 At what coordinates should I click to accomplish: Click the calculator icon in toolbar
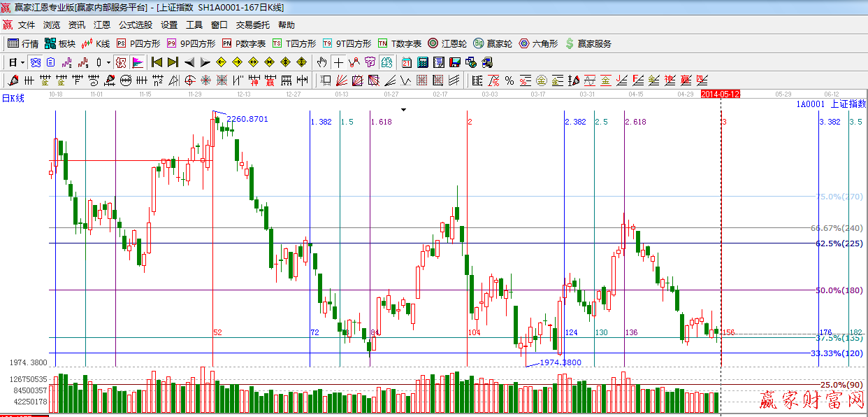click(422, 62)
